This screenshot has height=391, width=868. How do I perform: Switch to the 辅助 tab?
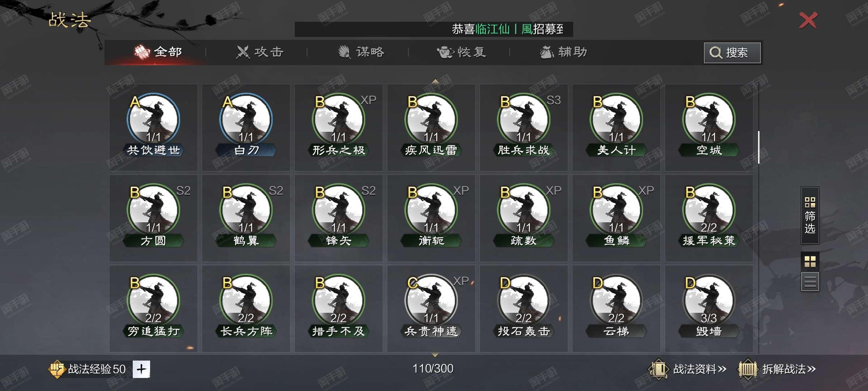click(x=563, y=52)
